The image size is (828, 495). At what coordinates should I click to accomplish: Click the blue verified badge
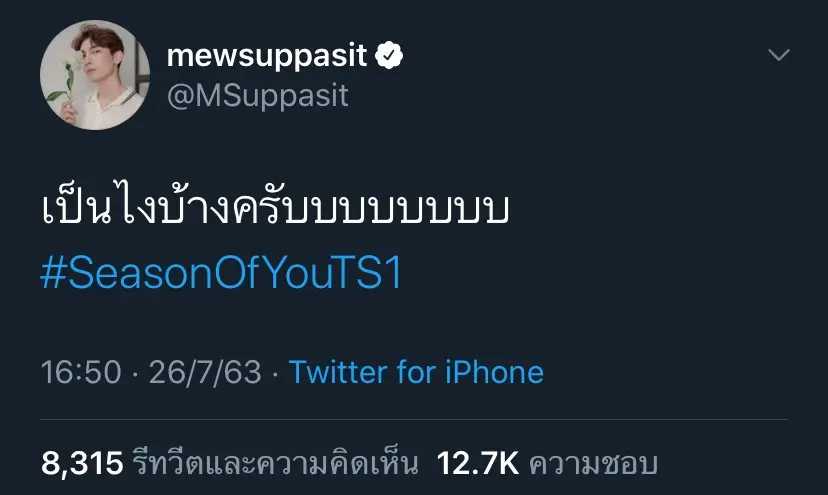pos(390,57)
